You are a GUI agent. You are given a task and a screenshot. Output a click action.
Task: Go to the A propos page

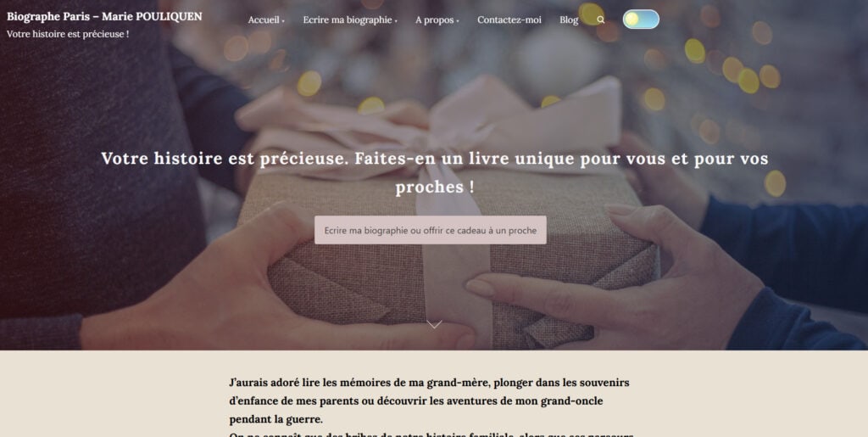pos(435,20)
